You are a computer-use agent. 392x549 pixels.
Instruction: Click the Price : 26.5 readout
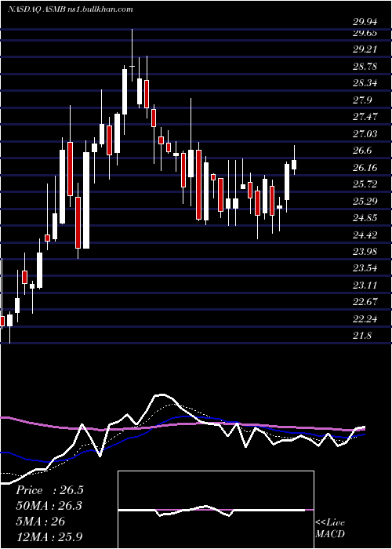49,490
